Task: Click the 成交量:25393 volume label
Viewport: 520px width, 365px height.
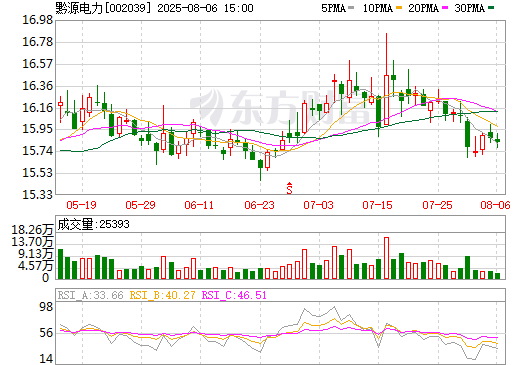Action: tap(93, 224)
